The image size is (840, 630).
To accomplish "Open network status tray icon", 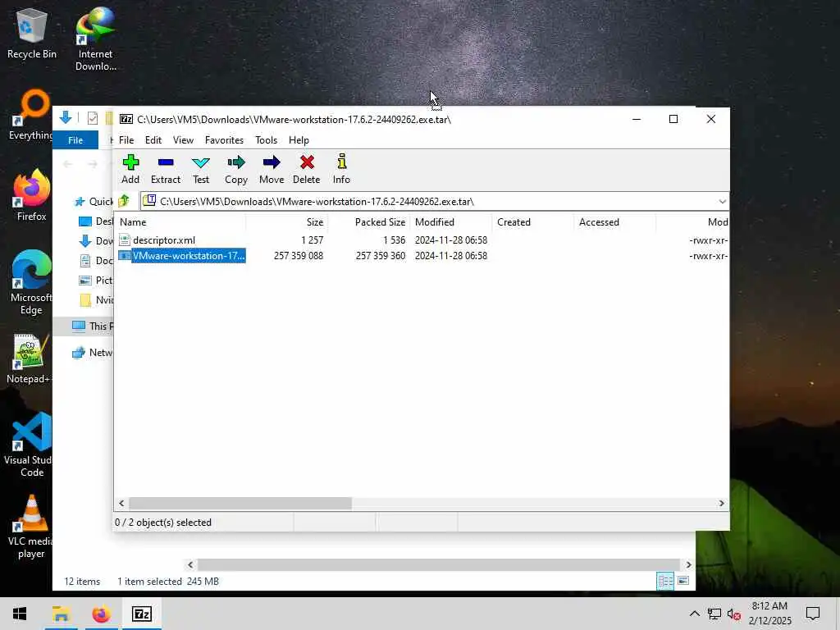I will point(714,614).
